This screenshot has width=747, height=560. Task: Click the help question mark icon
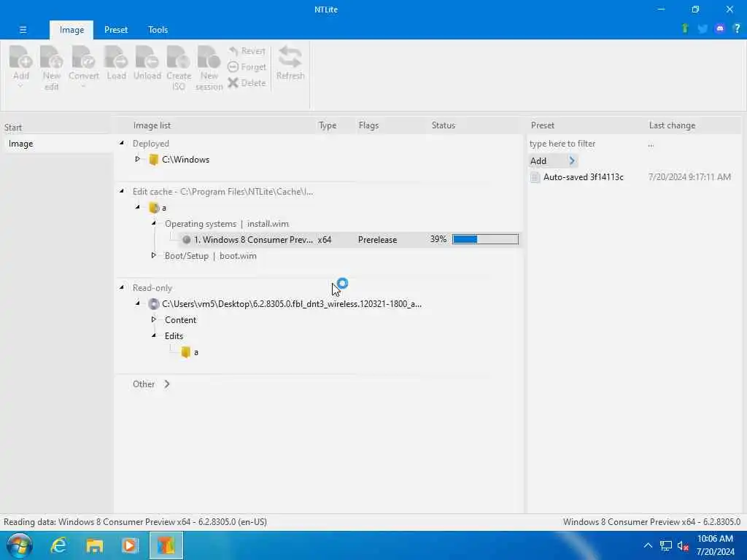pyautogui.click(x=737, y=28)
